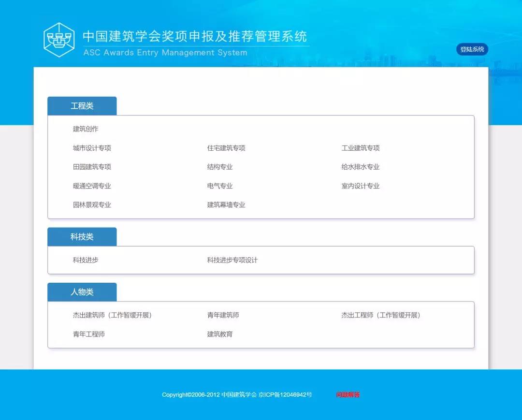Go to the 建筑教育 award link
The image size is (522, 420).
pos(220,334)
